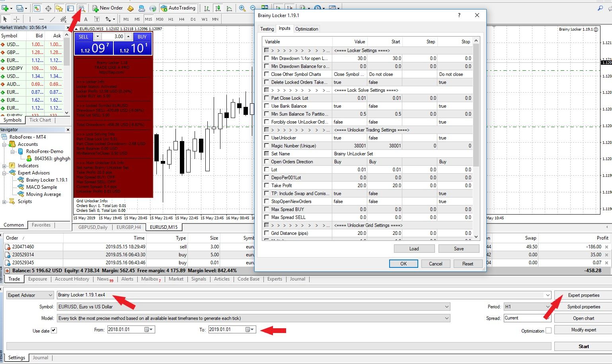Zoom in on the chart

242,8
